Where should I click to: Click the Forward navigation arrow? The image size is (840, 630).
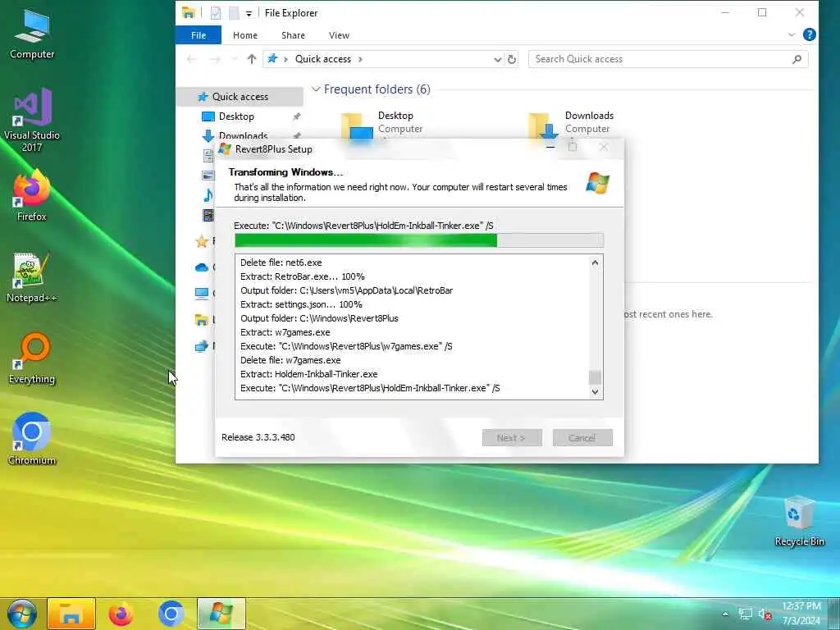215,59
